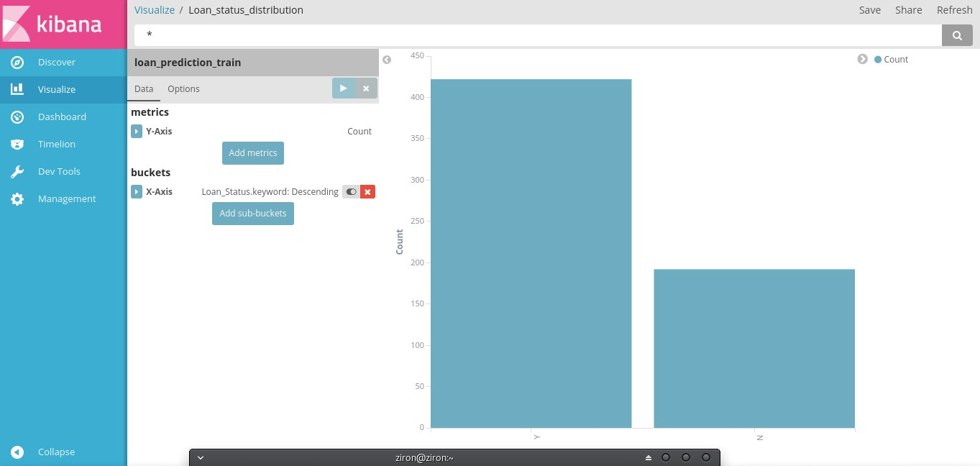Viewport: 980px width, 466px height.
Task: Click the Add sub-buckets button
Action: (253, 214)
